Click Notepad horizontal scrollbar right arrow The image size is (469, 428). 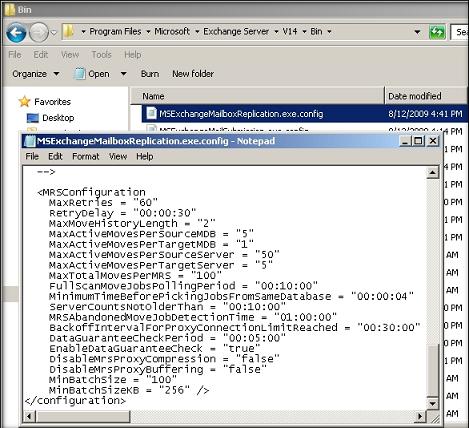[x=420, y=416]
